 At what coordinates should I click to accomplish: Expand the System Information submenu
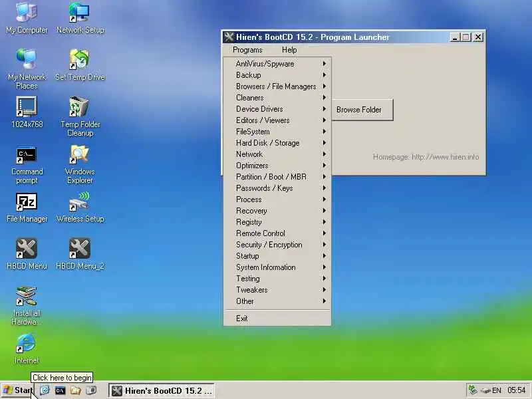click(277, 267)
